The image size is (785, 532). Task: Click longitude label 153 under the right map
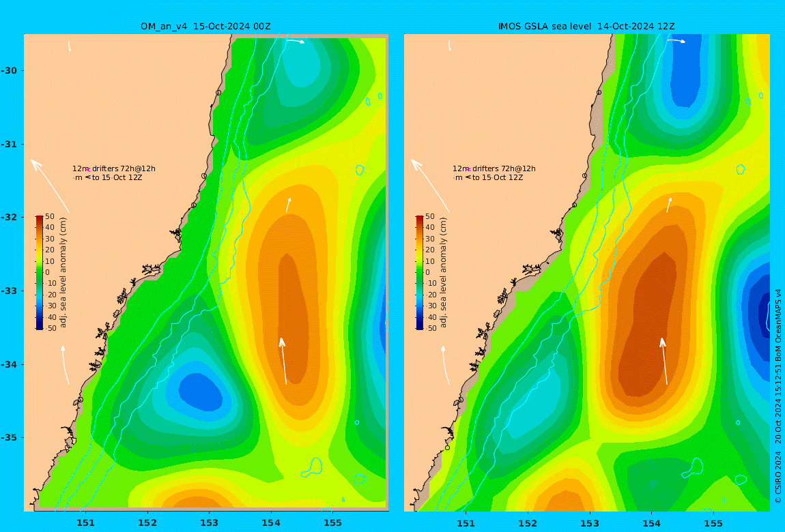pyautogui.click(x=589, y=522)
